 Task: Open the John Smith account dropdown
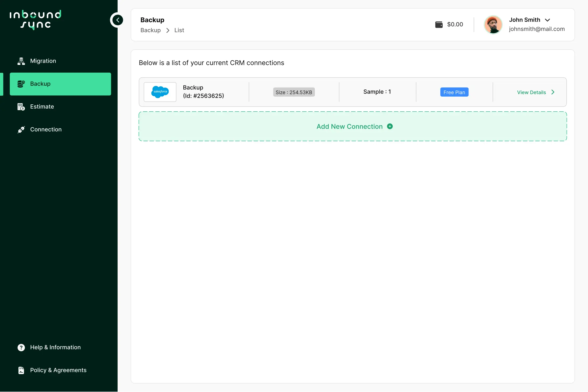548,19
